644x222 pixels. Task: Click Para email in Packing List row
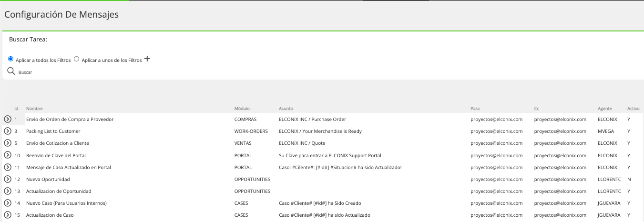(x=497, y=131)
